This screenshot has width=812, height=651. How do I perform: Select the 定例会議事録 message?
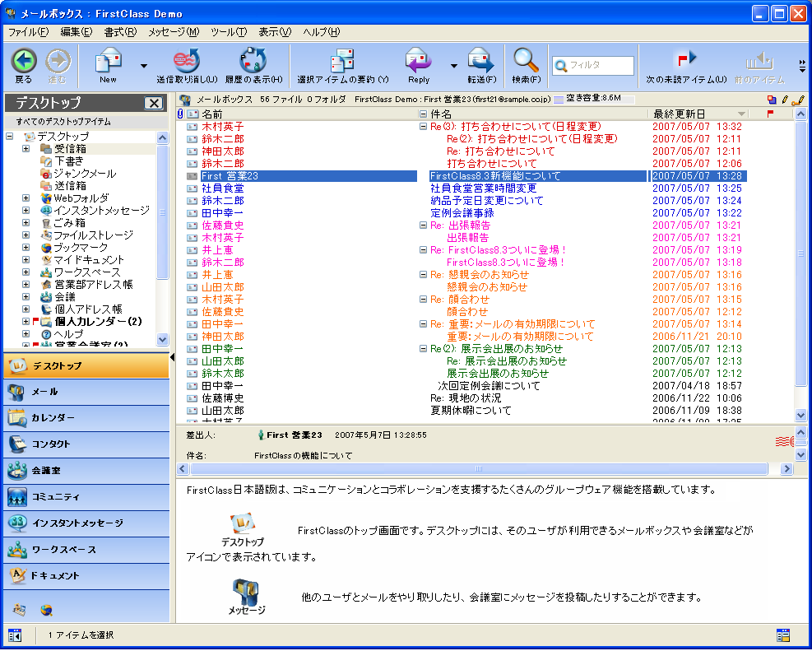click(x=462, y=213)
